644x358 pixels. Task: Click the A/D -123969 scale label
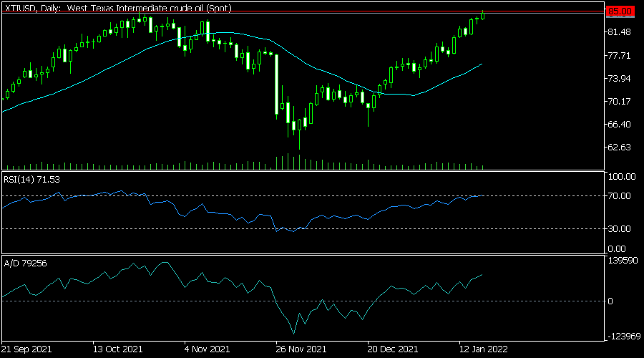pos(624,337)
